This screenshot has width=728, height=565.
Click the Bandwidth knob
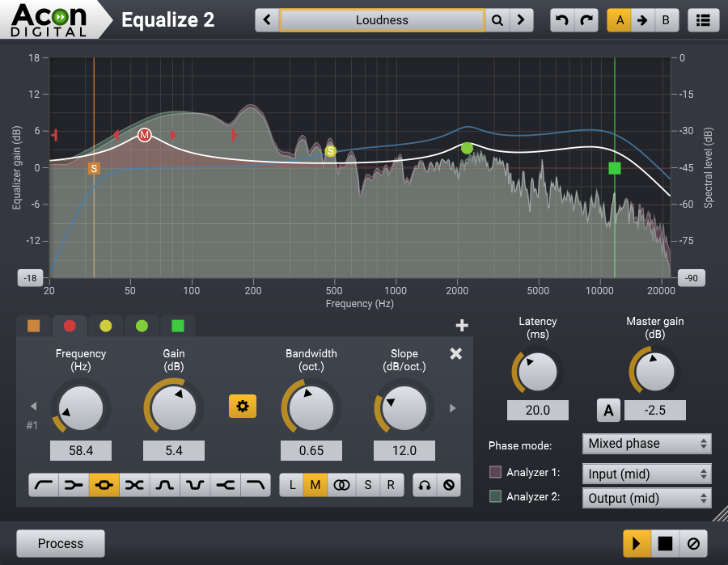pos(311,407)
